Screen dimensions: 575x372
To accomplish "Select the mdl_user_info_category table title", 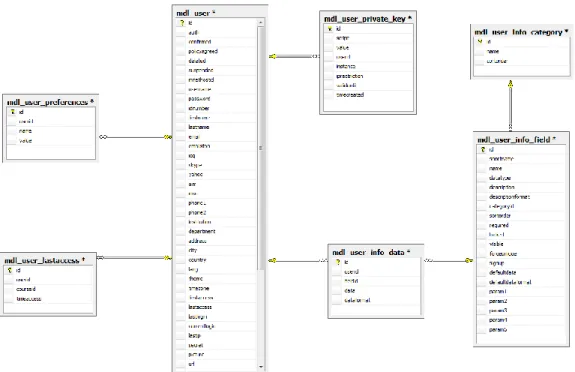I will tap(521, 32).
